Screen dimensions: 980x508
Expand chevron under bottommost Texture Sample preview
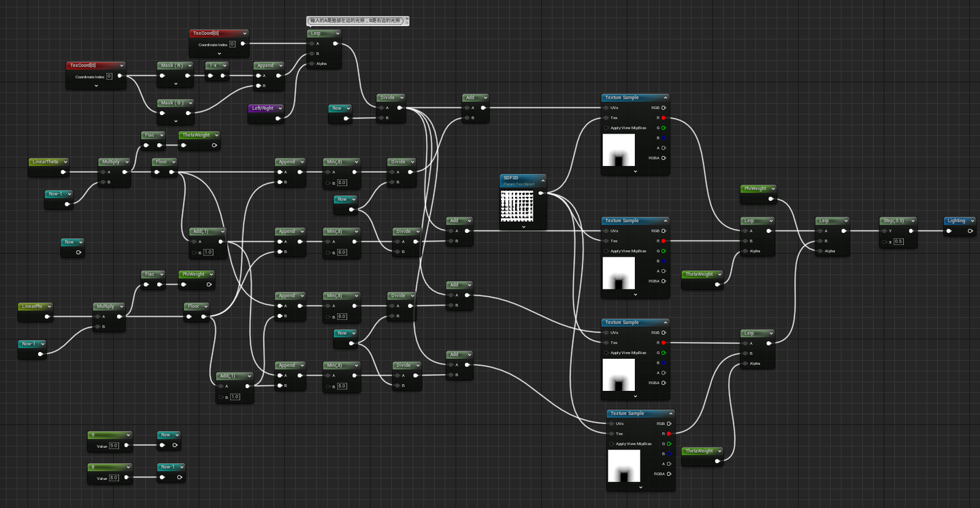click(640, 487)
